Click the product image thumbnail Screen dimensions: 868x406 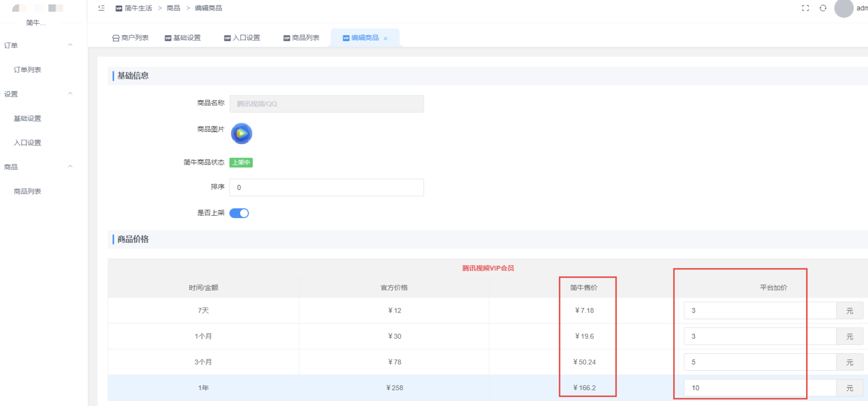241,133
